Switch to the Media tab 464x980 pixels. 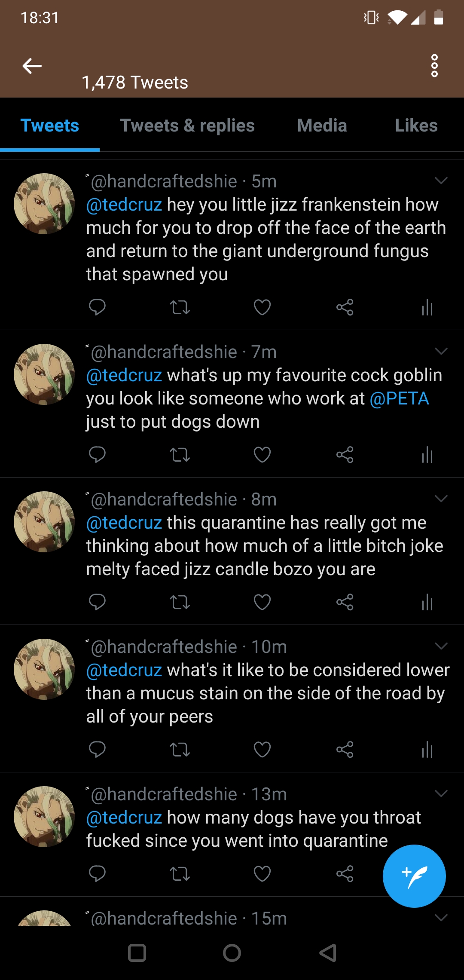pyautogui.click(x=322, y=126)
